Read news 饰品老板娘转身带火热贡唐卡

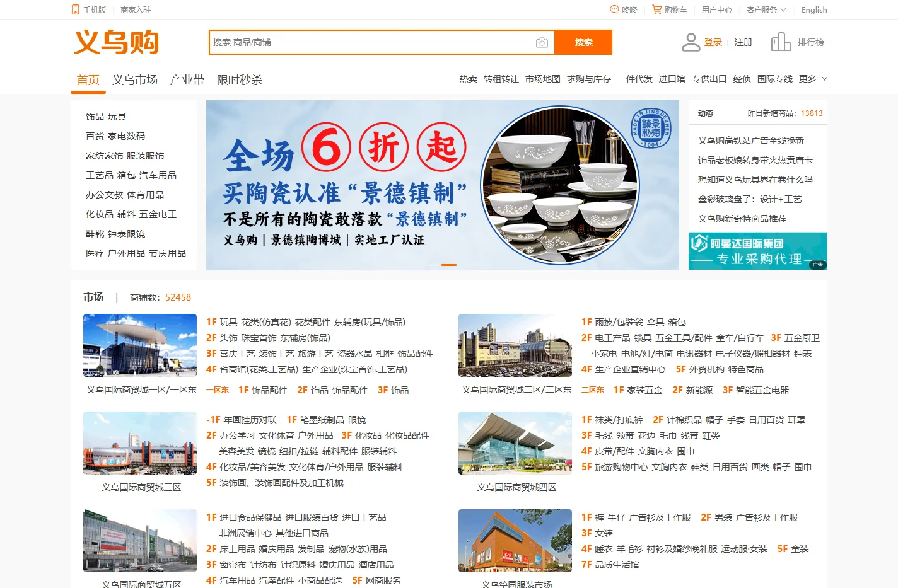tap(755, 160)
